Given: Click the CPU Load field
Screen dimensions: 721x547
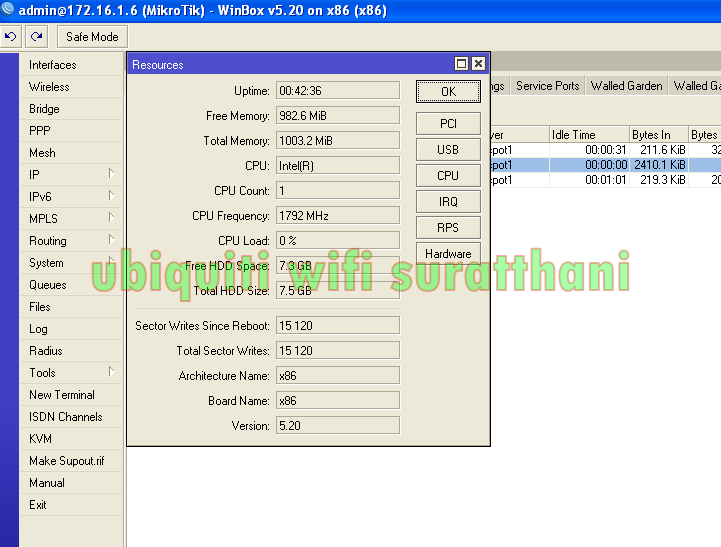Looking at the screenshot, I should [x=338, y=240].
